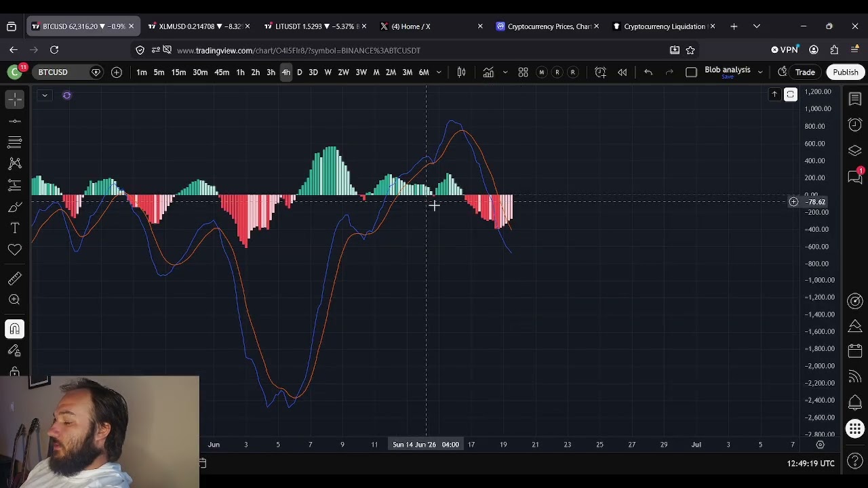This screenshot has height=488, width=868.
Task: Open the time axis settings gear
Action: [x=820, y=445]
